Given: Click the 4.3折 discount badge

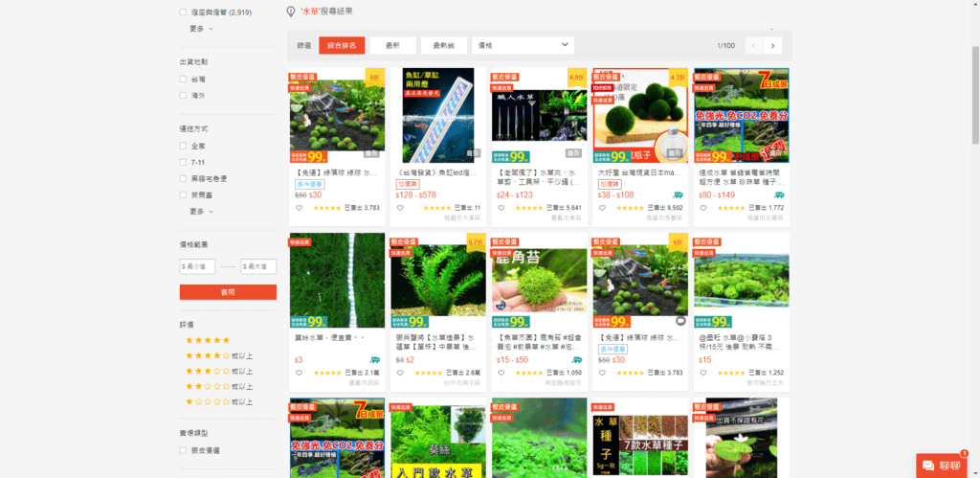Looking at the screenshot, I should (x=679, y=77).
